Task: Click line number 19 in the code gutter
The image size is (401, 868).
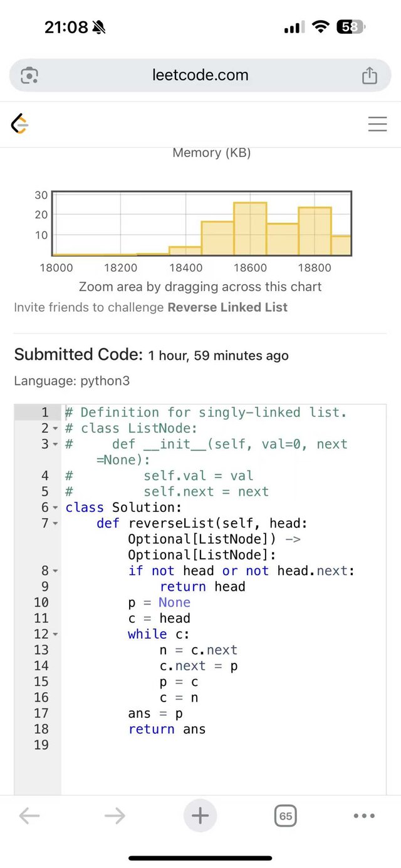Action: point(41,745)
